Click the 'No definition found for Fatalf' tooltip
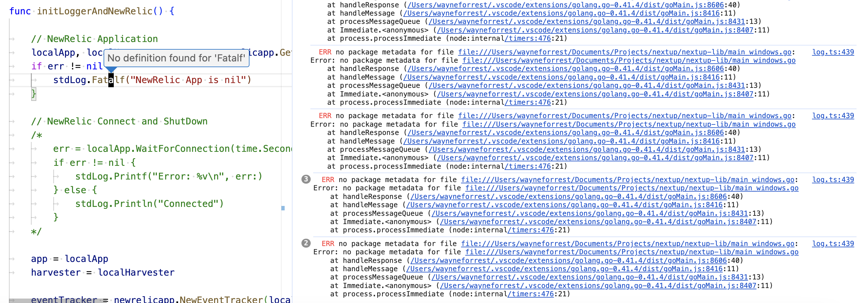 (176, 58)
